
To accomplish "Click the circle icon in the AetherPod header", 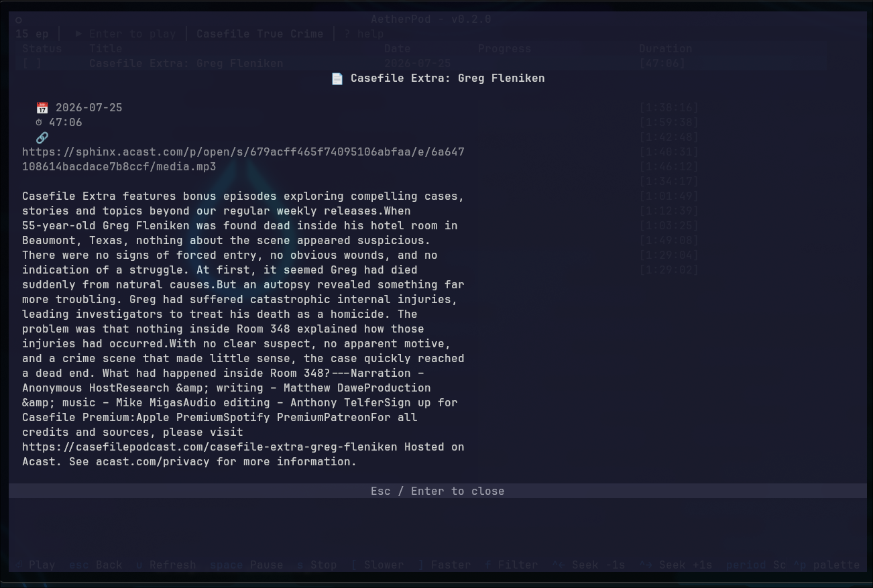I will point(19,19).
